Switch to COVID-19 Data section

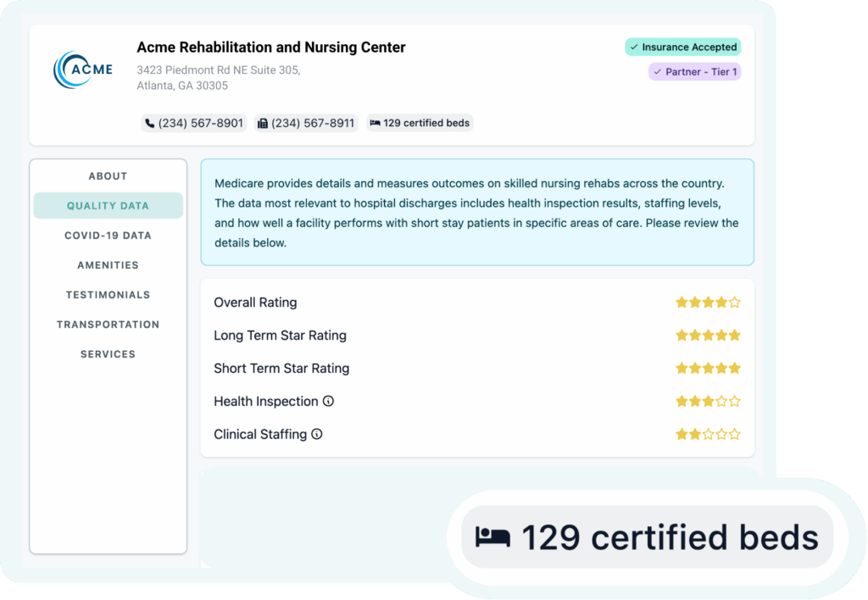click(108, 236)
